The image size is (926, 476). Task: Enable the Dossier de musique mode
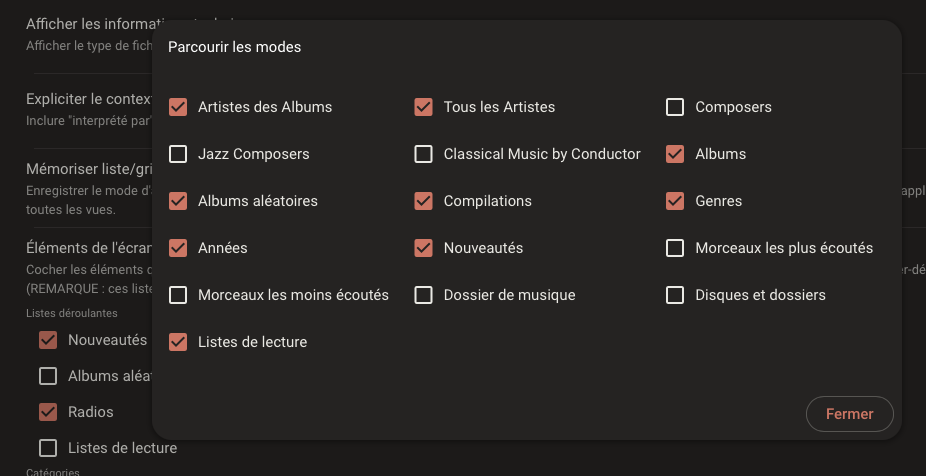424,295
